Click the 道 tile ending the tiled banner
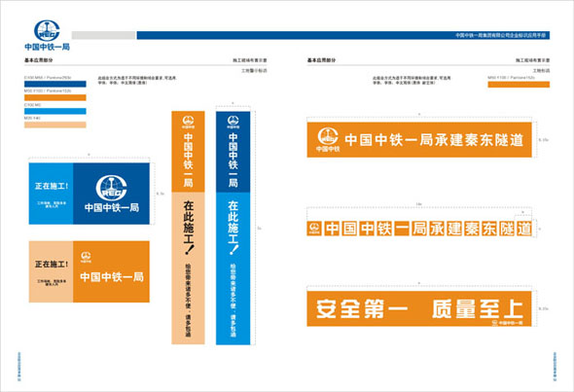 click(x=524, y=229)
